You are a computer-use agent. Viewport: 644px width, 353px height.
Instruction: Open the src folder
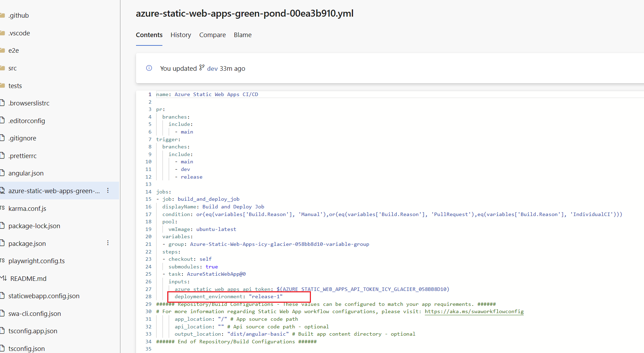click(12, 68)
